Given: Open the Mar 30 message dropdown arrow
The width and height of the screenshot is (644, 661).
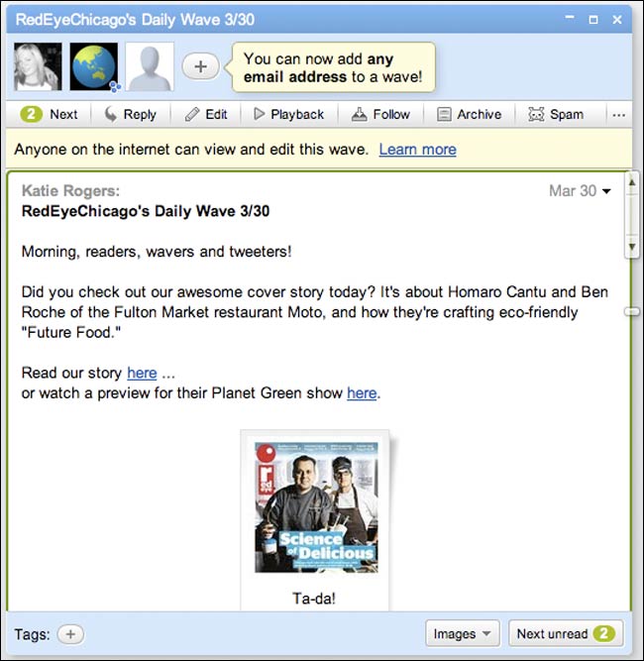Looking at the screenshot, I should tap(606, 191).
